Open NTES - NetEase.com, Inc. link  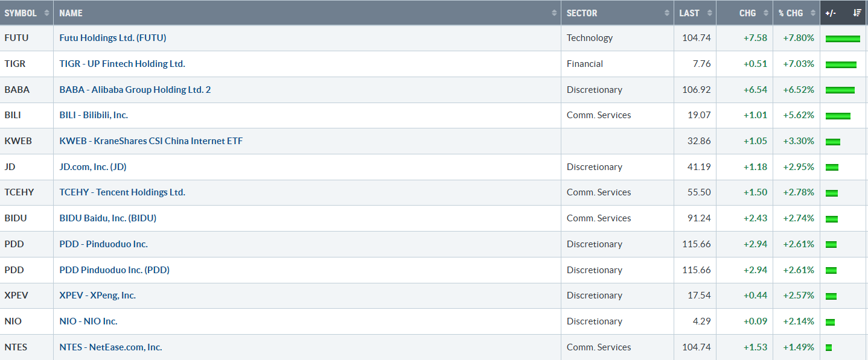[x=110, y=347]
